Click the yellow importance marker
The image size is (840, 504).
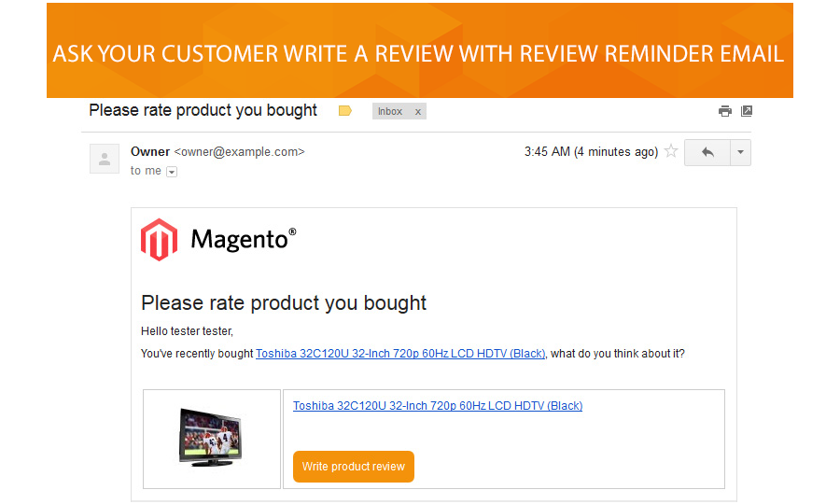[x=345, y=111]
